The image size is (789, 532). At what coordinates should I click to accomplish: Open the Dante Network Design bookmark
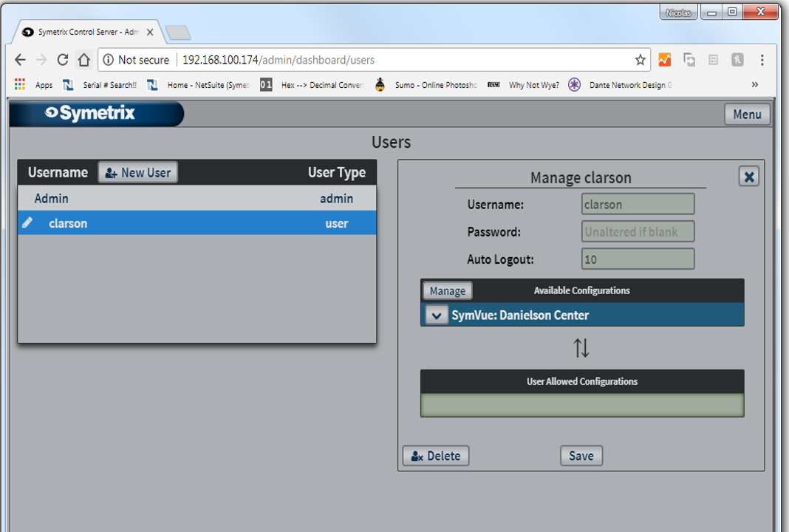(620, 85)
